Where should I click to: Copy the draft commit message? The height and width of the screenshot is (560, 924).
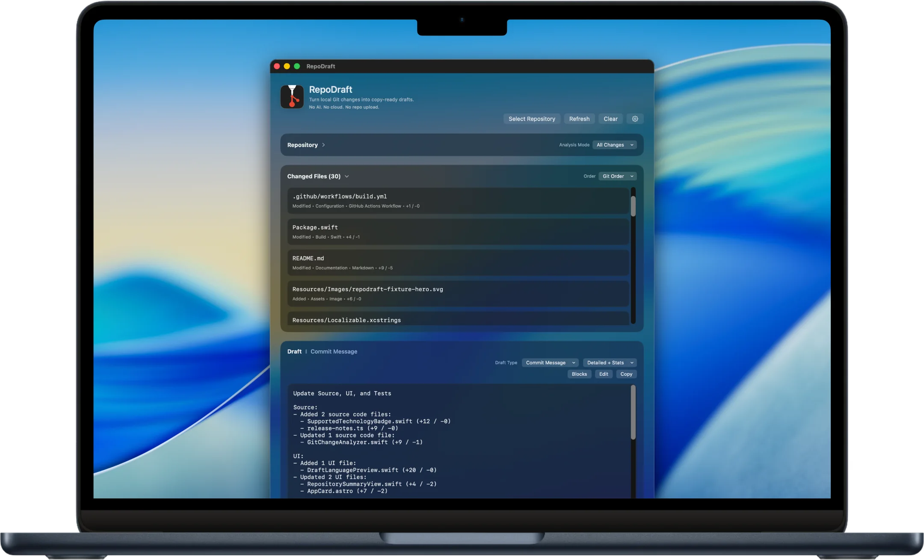coord(626,374)
